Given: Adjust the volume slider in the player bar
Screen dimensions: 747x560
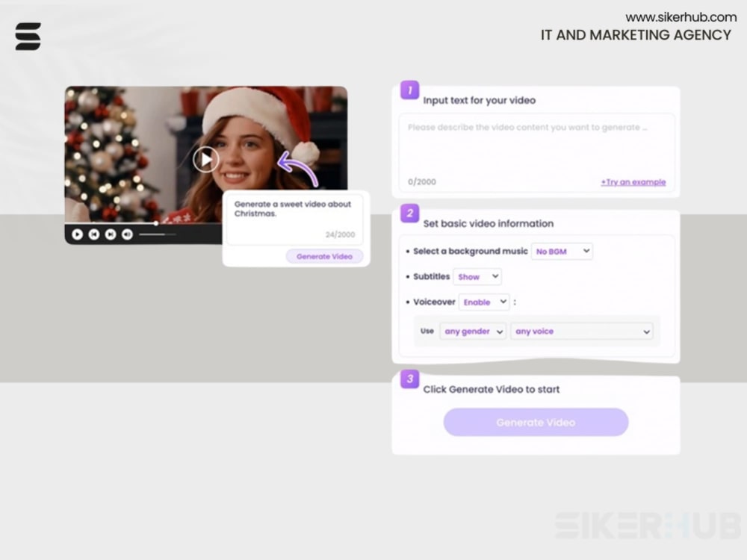Looking at the screenshot, I should [157, 234].
